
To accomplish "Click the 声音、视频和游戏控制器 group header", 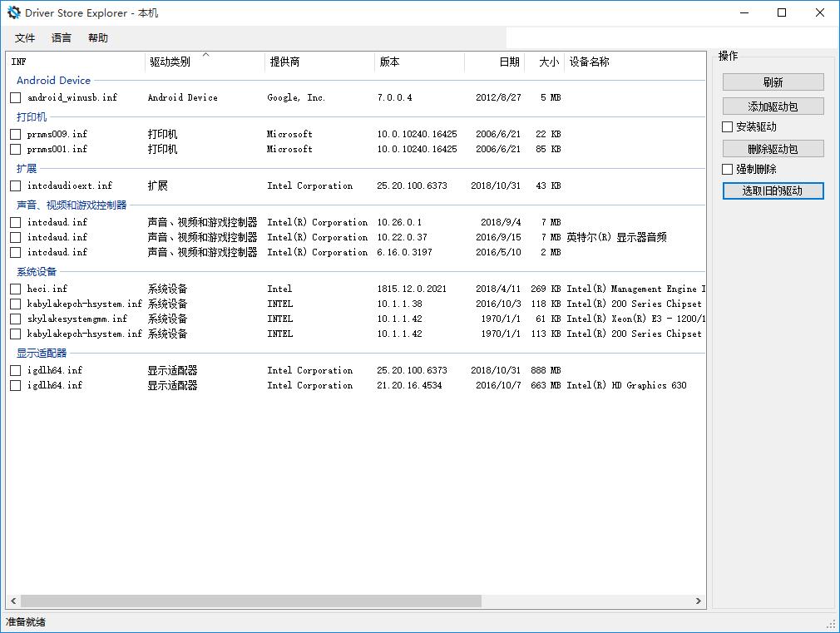I will (x=72, y=205).
